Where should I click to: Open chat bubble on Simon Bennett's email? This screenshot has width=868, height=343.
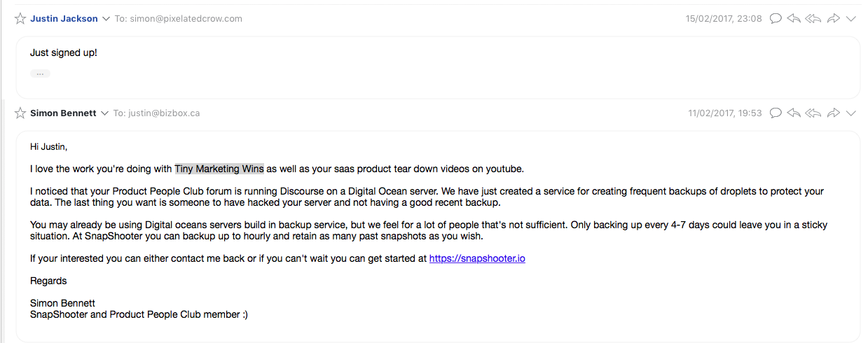pyautogui.click(x=776, y=113)
